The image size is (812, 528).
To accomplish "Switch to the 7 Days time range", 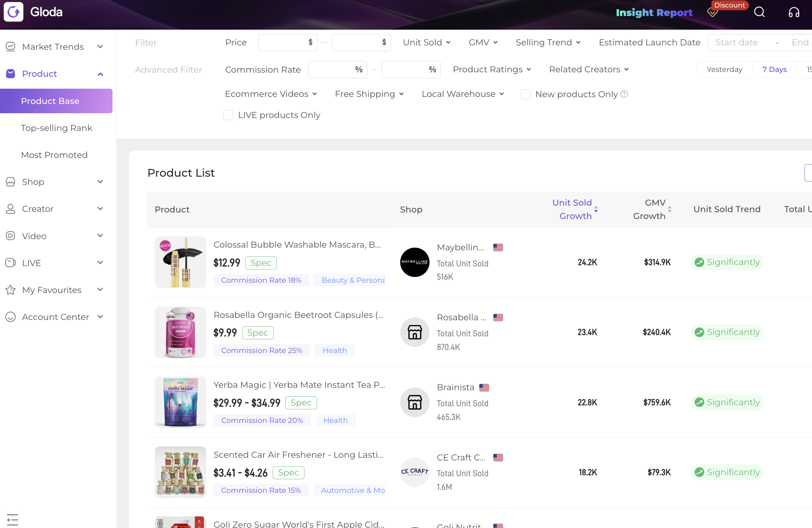I will coord(775,70).
